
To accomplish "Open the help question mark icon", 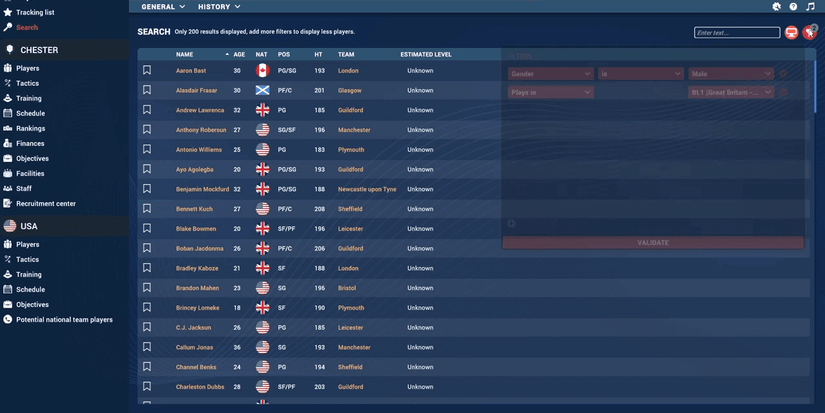I will pos(793,6).
